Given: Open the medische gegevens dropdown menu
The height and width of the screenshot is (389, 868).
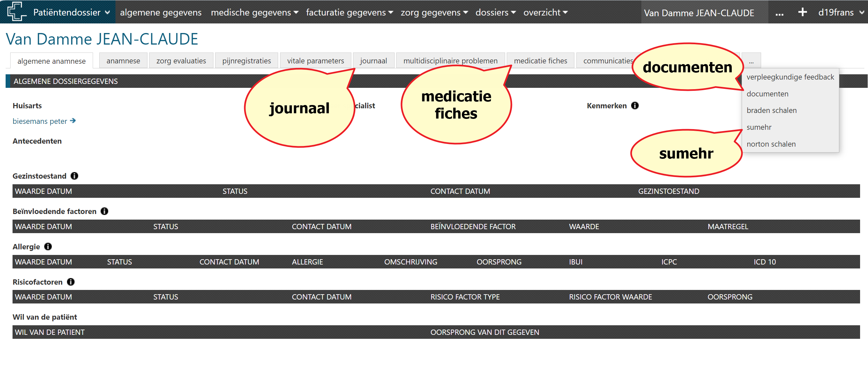Looking at the screenshot, I should pyautogui.click(x=254, y=12).
